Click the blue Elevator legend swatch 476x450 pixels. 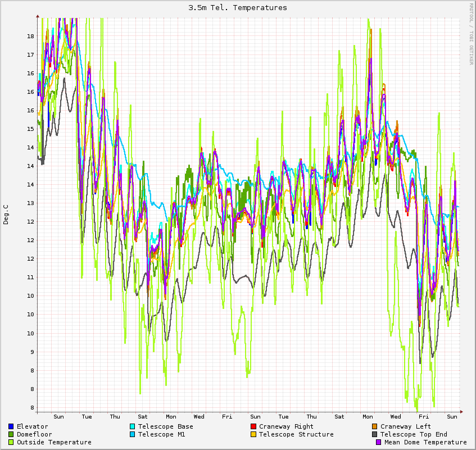(x=11, y=426)
